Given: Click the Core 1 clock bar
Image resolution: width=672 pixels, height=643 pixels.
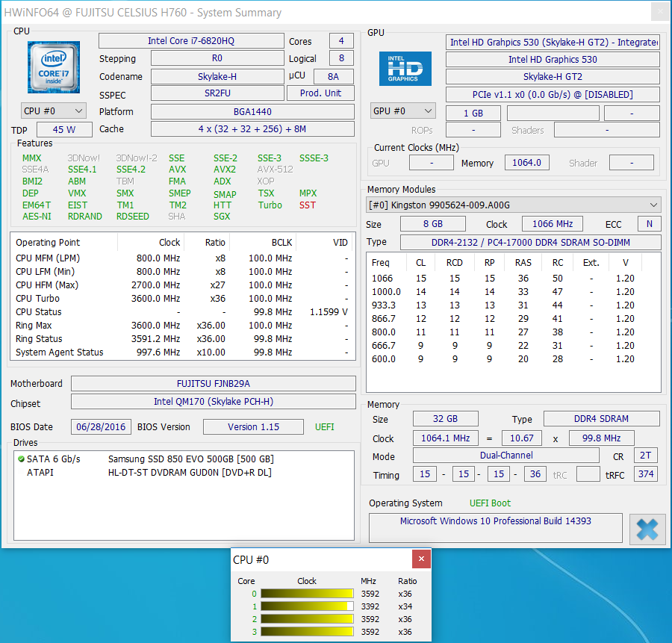Looking at the screenshot, I should [307, 606].
